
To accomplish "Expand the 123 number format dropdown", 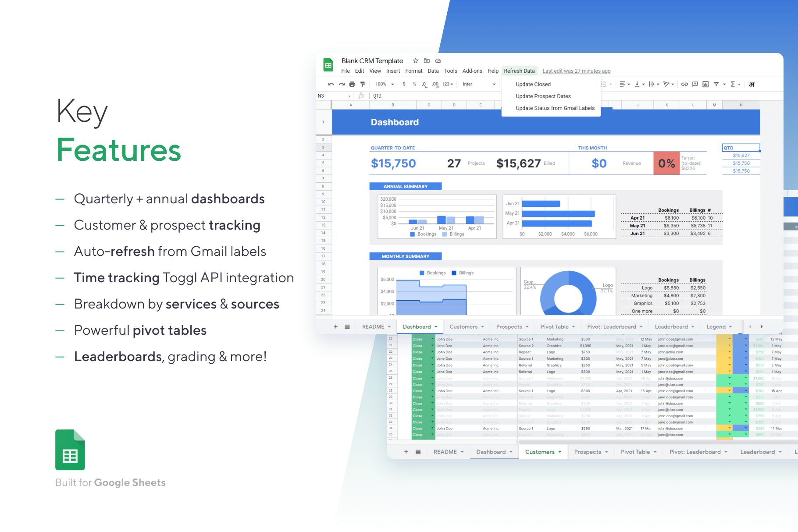I will (447, 84).
